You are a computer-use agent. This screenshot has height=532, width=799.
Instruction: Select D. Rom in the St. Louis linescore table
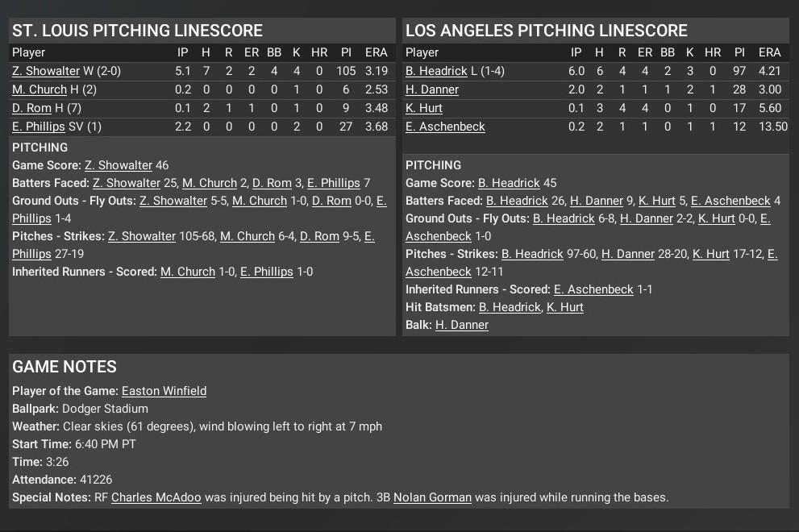[x=31, y=108]
